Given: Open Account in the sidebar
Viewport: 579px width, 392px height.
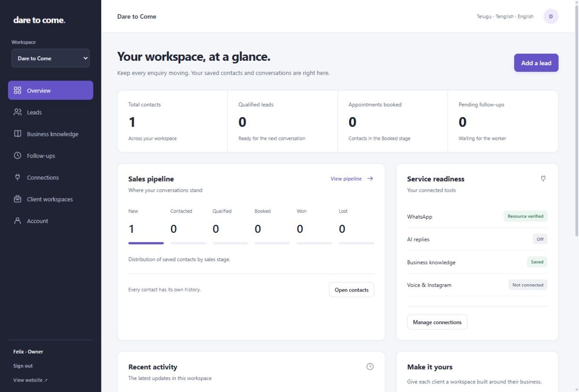Looking at the screenshot, I should (x=51, y=221).
